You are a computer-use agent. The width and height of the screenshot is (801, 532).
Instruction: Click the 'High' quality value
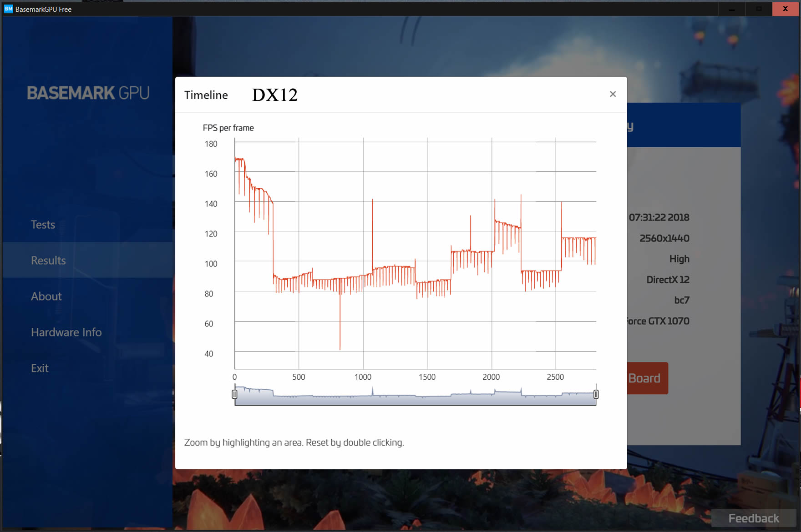click(679, 259)
